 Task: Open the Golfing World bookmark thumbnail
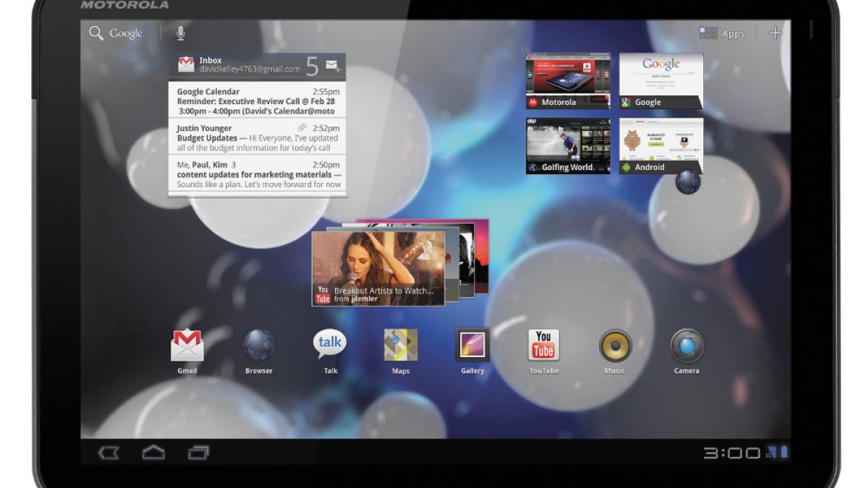[568, 146]
